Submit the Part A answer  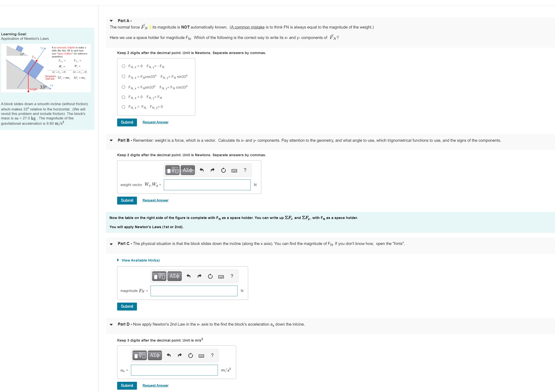(127, 122)
